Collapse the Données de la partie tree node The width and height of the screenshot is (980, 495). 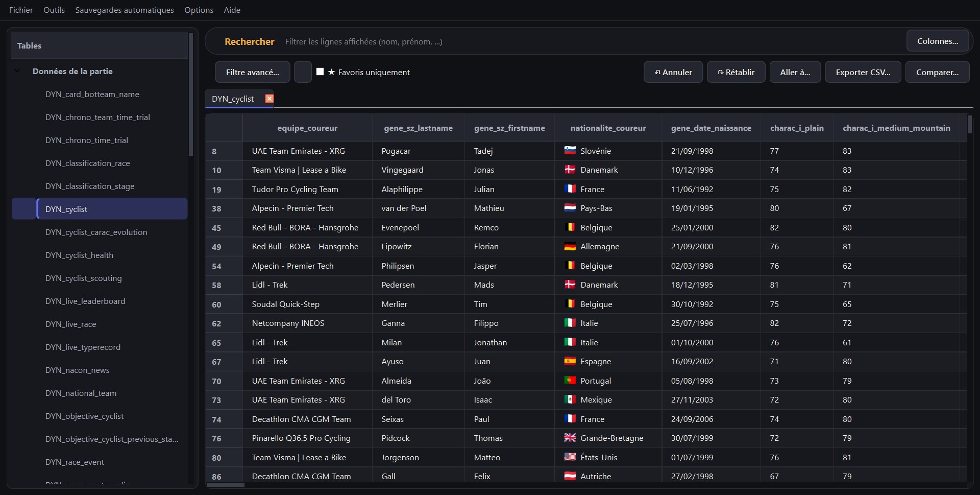(x=17, y=71)
